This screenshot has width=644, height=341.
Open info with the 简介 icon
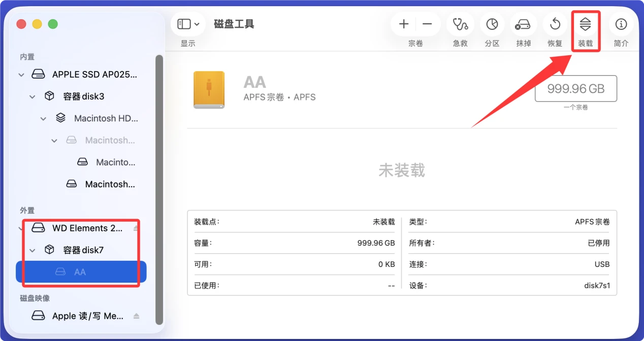coord(620,24)
